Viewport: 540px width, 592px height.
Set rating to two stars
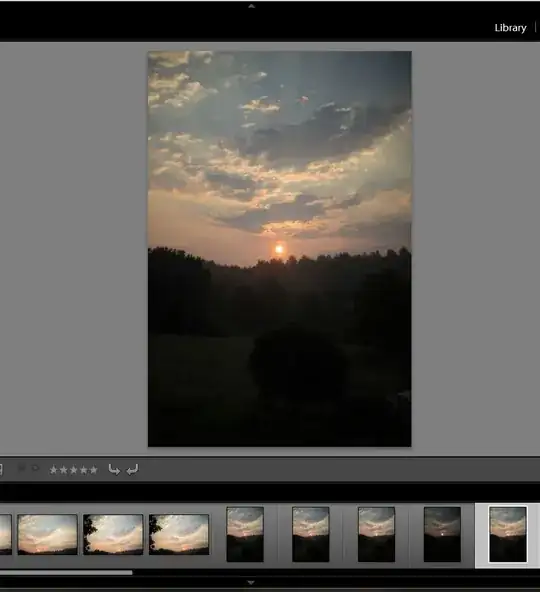pyautogui.click(x=63, y=470)
